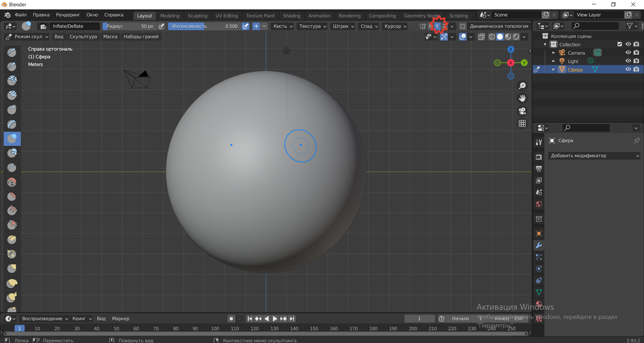Open the Маска header menu
The width and height of the screenshot is (644, 343).
[111, 37]
